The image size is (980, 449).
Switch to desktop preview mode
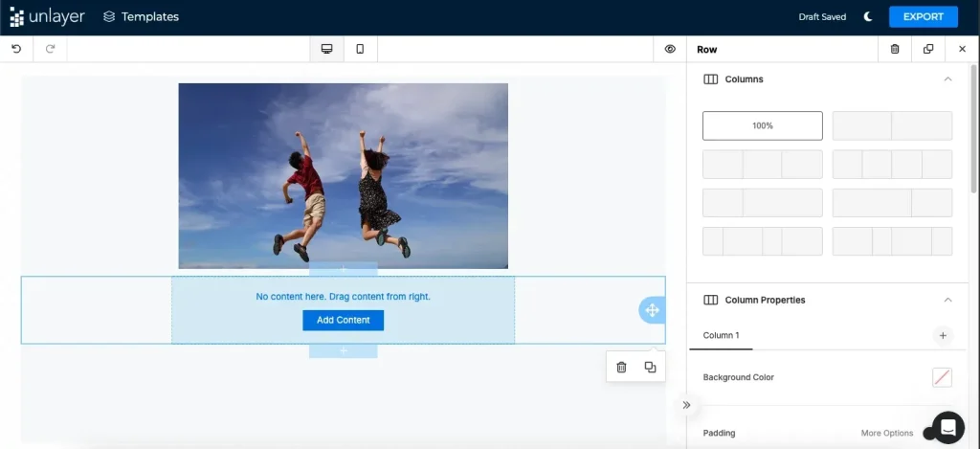coord(326,49)
